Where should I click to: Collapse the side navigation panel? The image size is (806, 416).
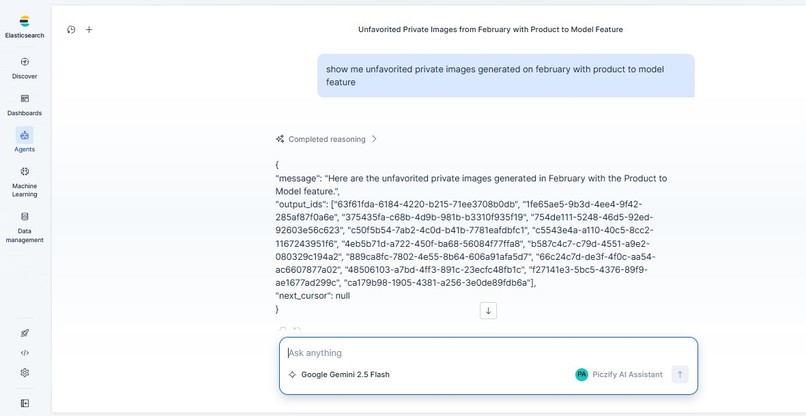tap(25, 403)
